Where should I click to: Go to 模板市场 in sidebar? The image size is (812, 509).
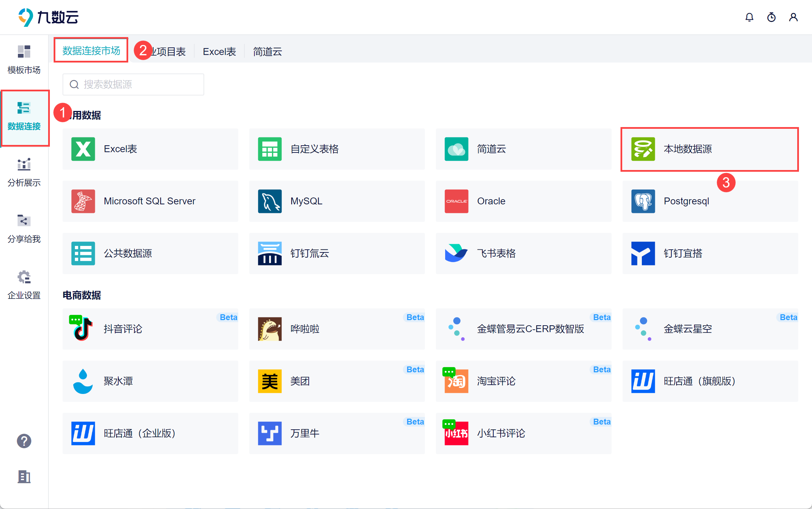point(24,60)
